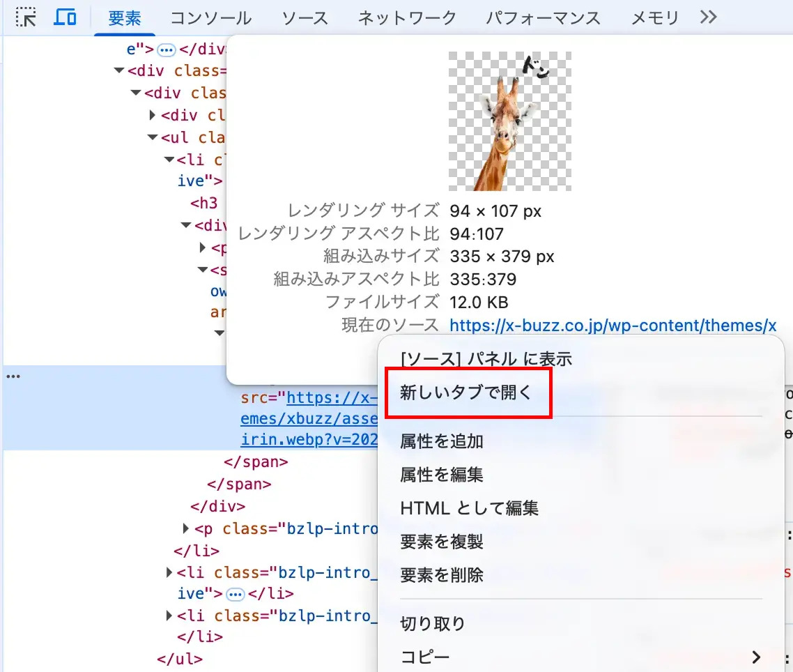Click the src https://x- URL link
This screenshot has height=672, width=793.
point(332,398)
